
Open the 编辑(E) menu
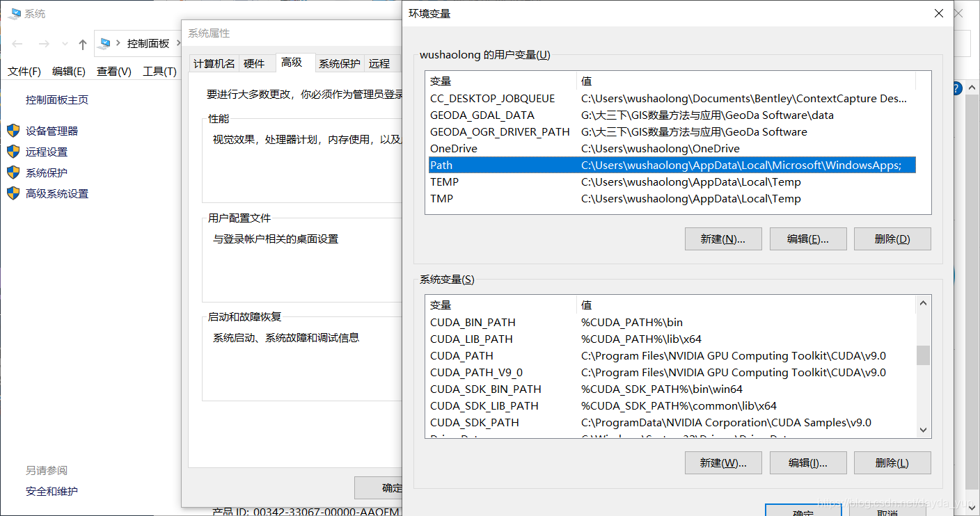(x=69, y=72)
